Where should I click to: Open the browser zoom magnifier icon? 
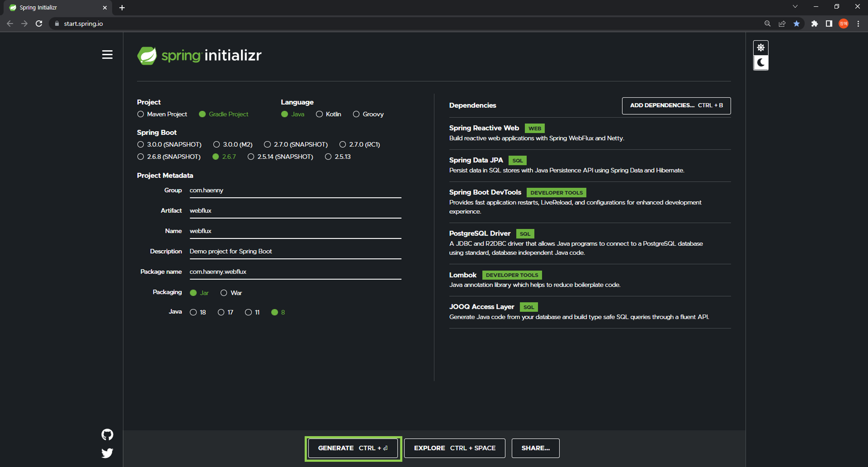point(767,23)
